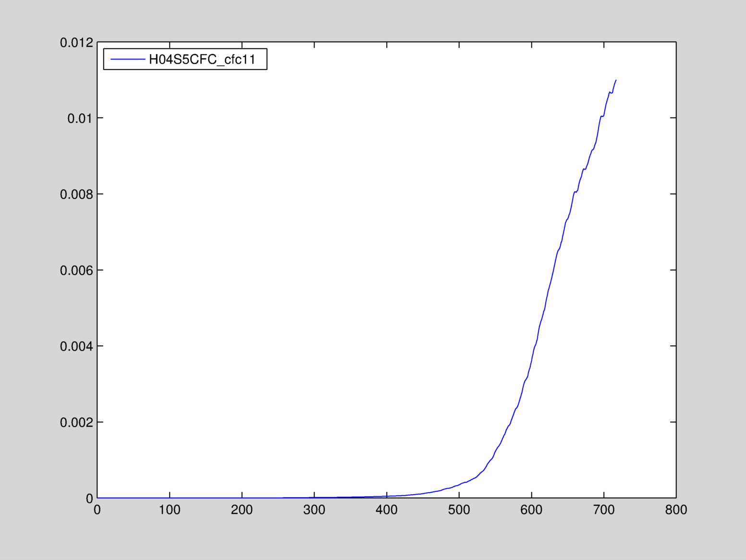Viewport: 746px width, 560px height.
Task: Click the y-axis tick label 0.012
Action: tap(76, 43)
